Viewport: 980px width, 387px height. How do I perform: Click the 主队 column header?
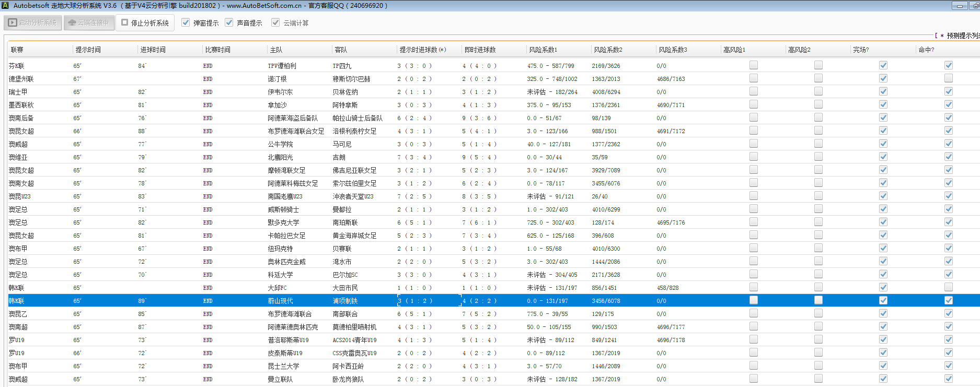[x=276, y=50]
